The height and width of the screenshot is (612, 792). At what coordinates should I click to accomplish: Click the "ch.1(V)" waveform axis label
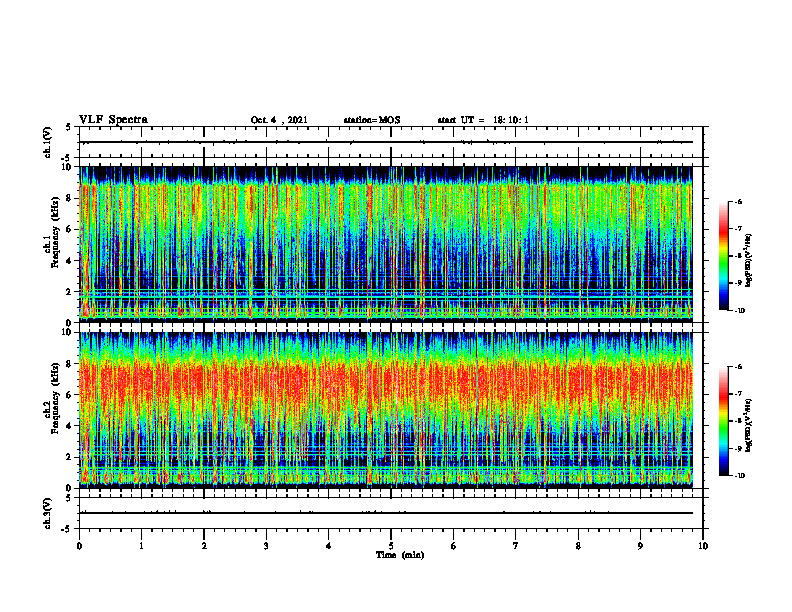coord(47,142)
